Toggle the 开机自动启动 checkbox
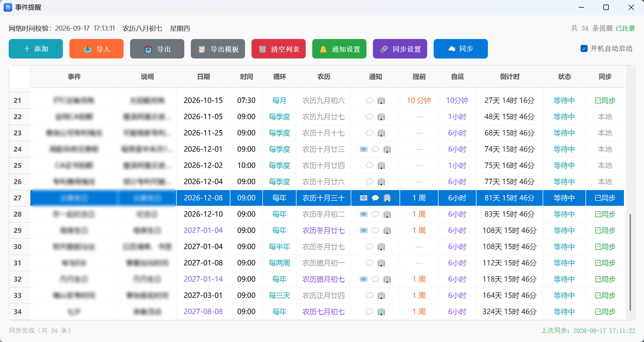The image size is (644, 342). tap(584, 49)
